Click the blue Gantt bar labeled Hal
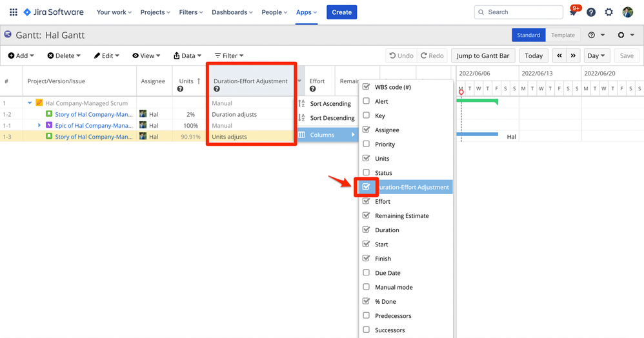Viewport: 644px width, 338px height. [x=478, y=134]
